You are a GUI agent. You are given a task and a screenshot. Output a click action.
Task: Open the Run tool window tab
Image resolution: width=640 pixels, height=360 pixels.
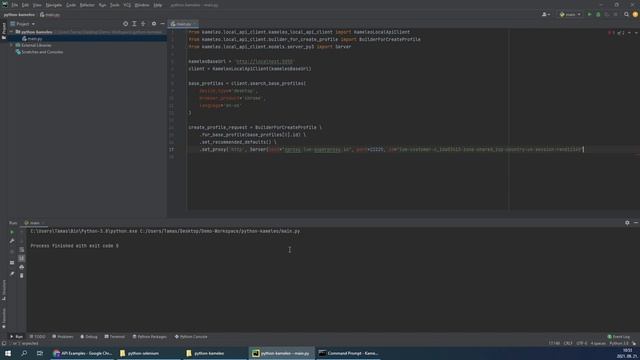(x=16, y=337)
